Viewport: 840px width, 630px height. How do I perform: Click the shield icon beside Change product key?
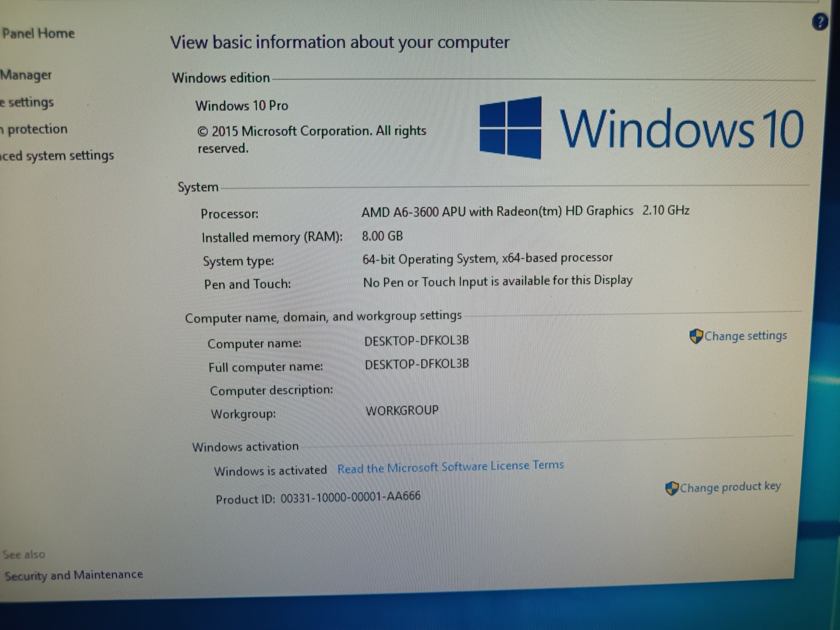pos(672,488)
